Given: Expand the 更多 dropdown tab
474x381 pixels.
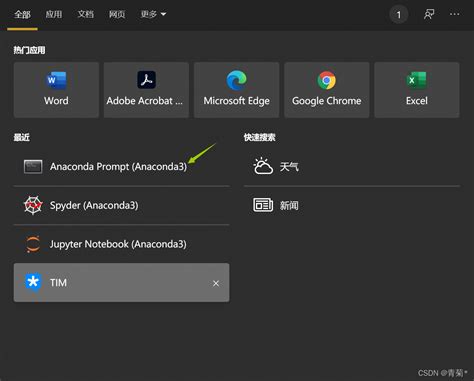Looking at the screenshot, I should point(153,14).
